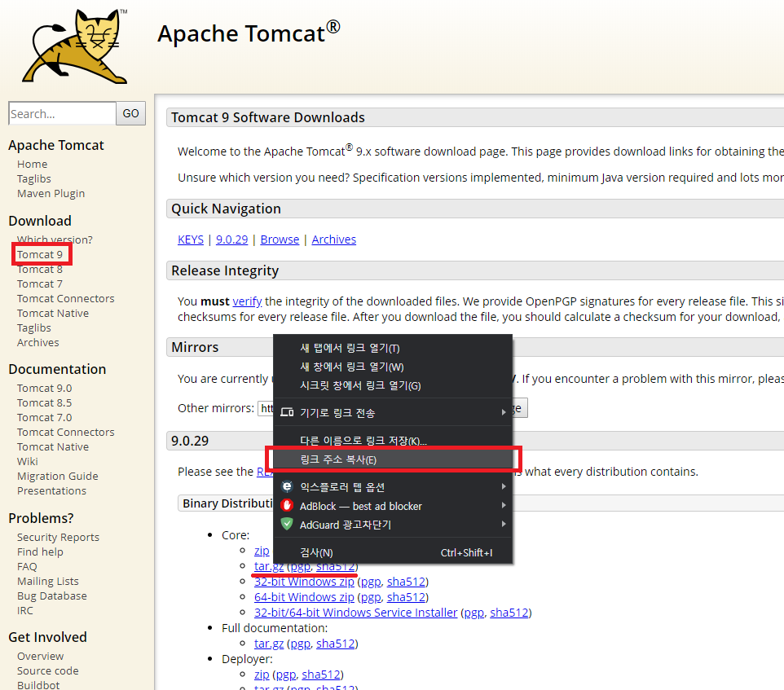This screenshot has width=784, height=690.
Task: Select 검사(N) in the context menu
Action: coord(393,552)
